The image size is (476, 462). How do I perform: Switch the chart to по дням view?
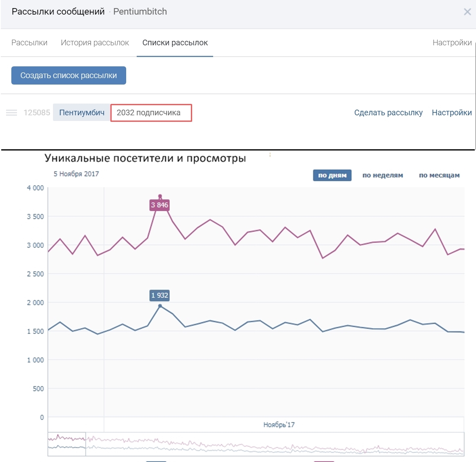click(332, 175)
